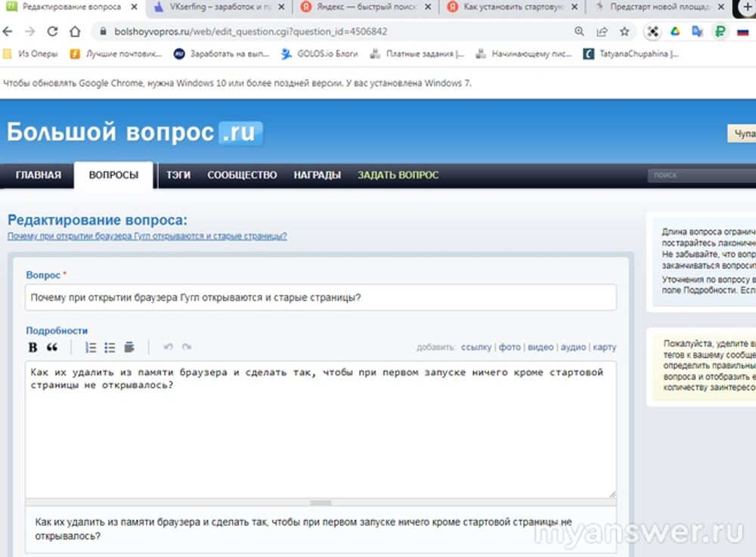
Task: Go to the browser home page icon
Action: (75, 32)
